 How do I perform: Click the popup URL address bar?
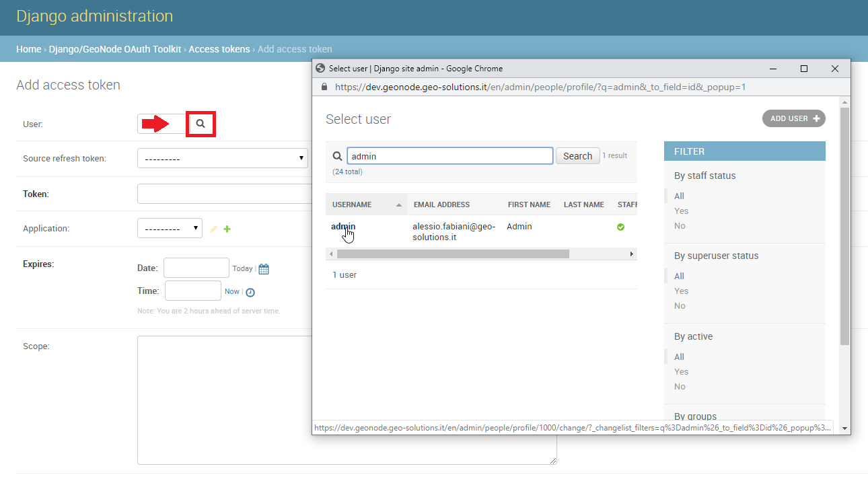540,87
